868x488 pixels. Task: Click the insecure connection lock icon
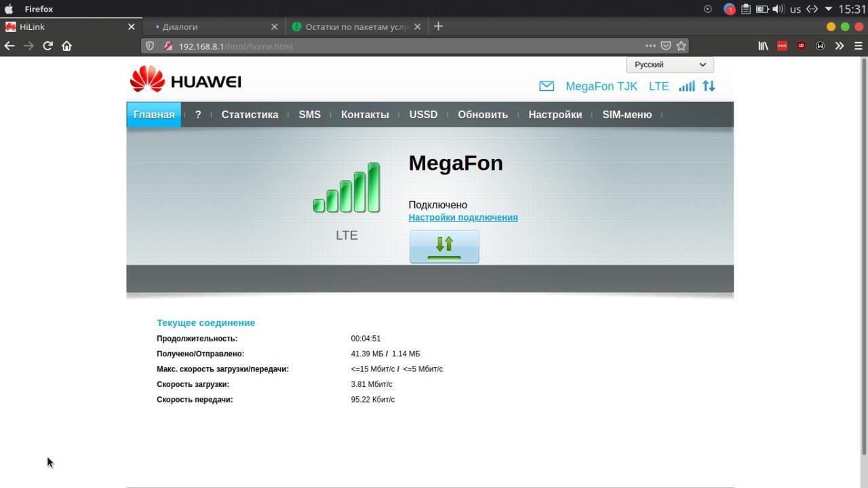168,46
